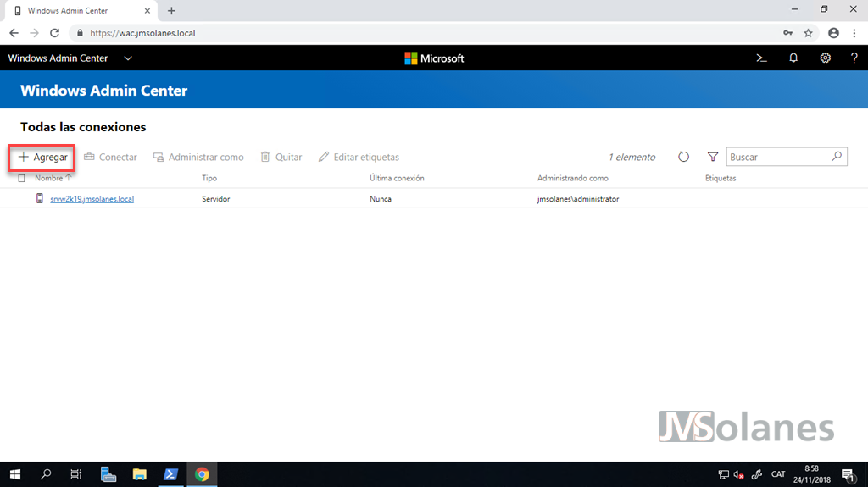Refresh the connections list

pos(684,158)
